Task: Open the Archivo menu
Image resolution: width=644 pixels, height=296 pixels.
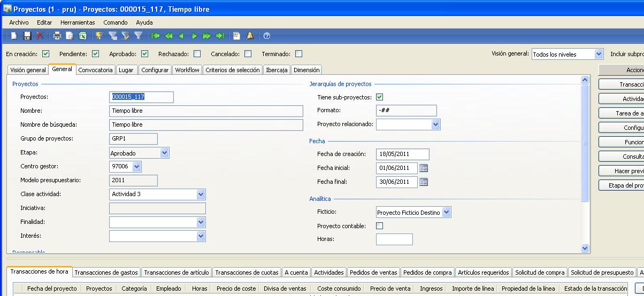Action: pyautogui.click(x=19, y=22)
